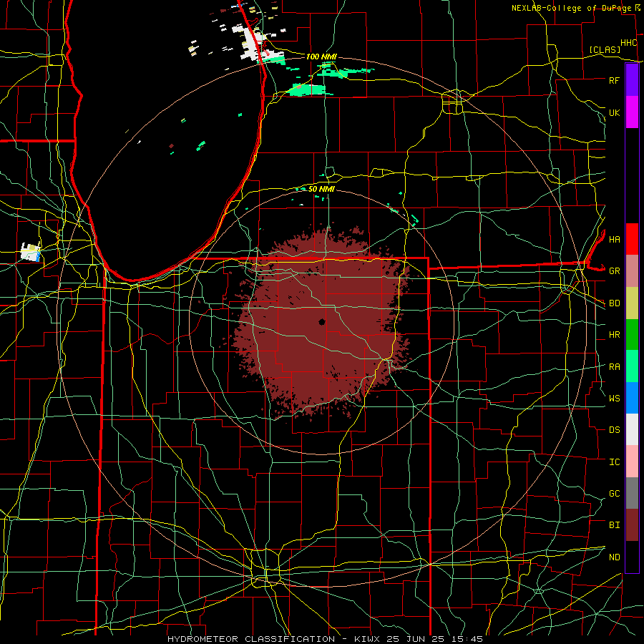The height and width of the screenshot is (644, 644).
Task: Click the magenta UK legend color swatch
Action: (x=632, y=112)
